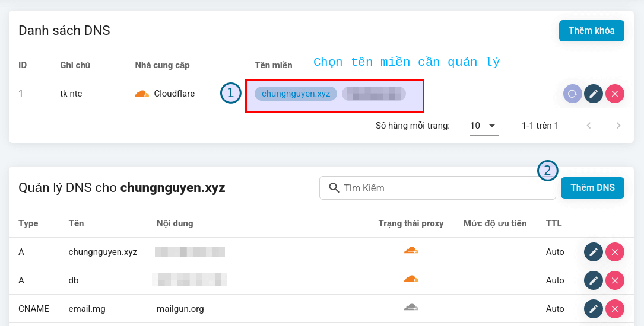Delete the chungnguyen.xyz A record
644x326 pixels.
click(615, 252)
